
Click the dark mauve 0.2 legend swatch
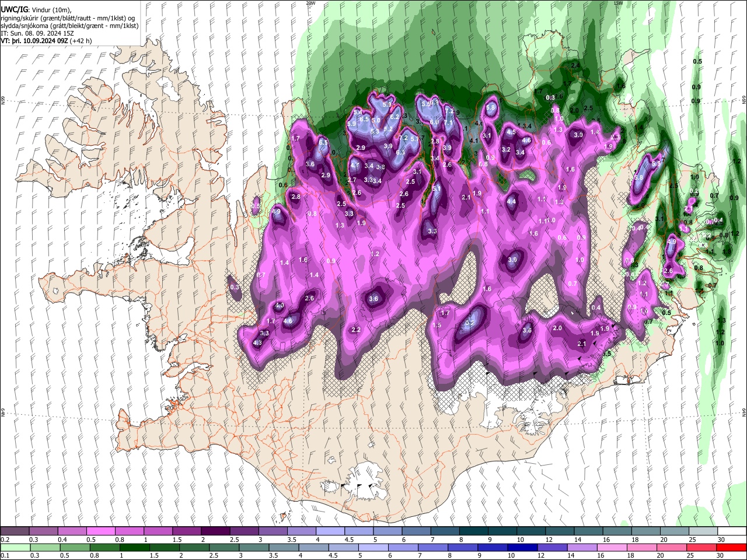click(15, 531)
